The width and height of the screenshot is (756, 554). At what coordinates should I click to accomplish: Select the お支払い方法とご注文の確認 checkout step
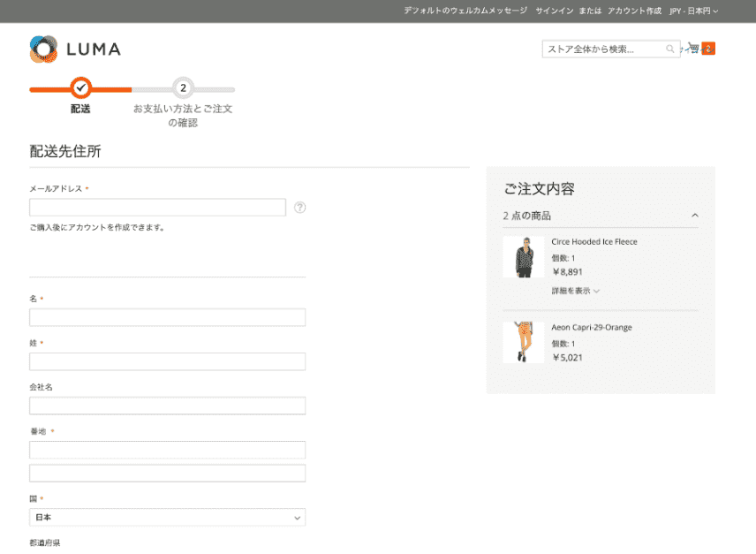(x=183, y=115)
